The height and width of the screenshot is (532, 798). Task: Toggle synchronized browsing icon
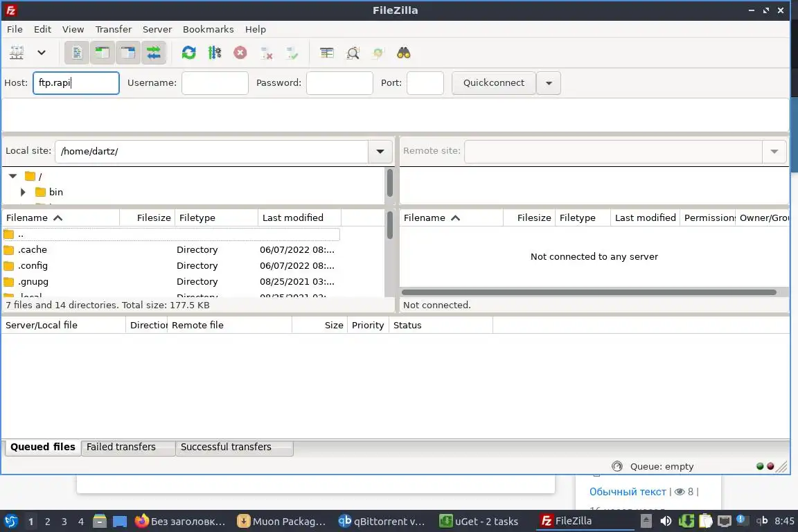(x=378, y=53)
